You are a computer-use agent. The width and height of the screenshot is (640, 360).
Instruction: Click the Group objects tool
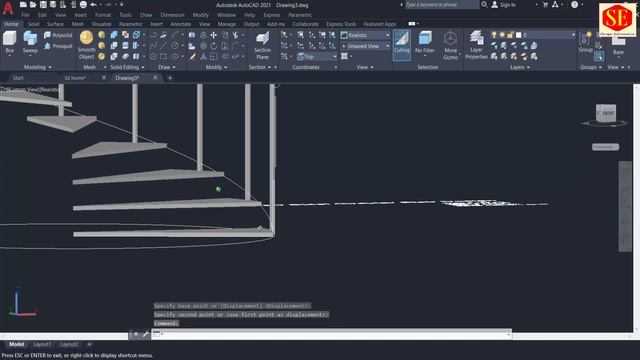click(x=585, y=42)
